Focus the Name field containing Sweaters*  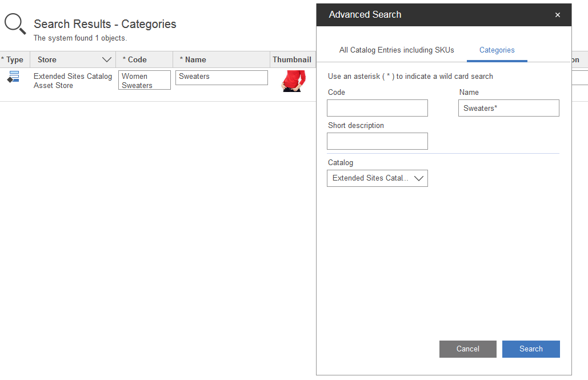[x=508, y=108]
